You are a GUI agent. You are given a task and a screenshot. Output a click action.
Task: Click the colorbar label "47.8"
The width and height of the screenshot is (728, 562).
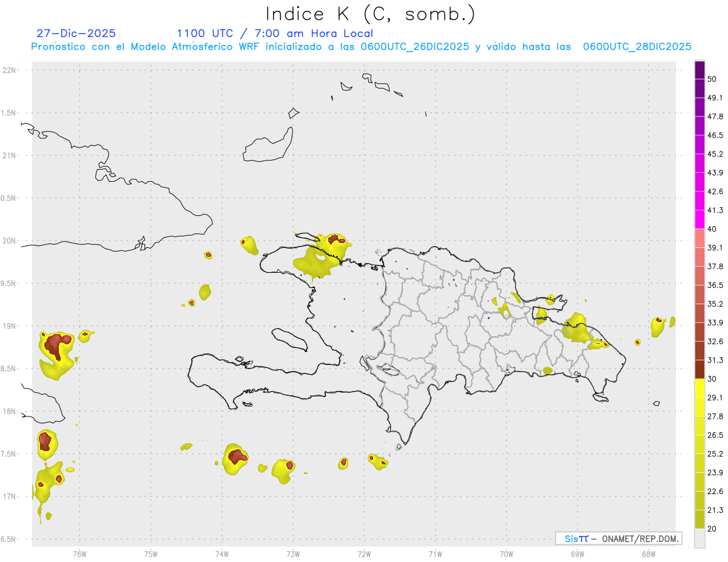[716, 117]
